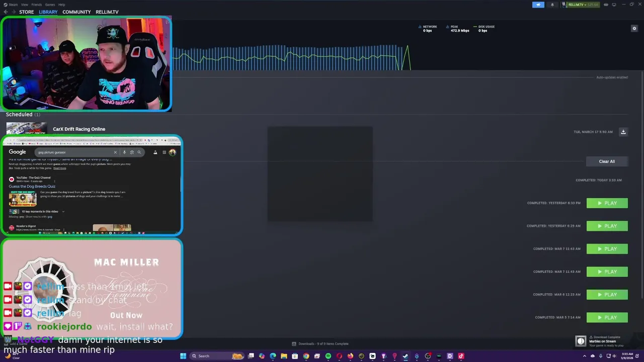Click the CarX Drift Racing thumbnail
Screen dimensions: 644x362
27,129
